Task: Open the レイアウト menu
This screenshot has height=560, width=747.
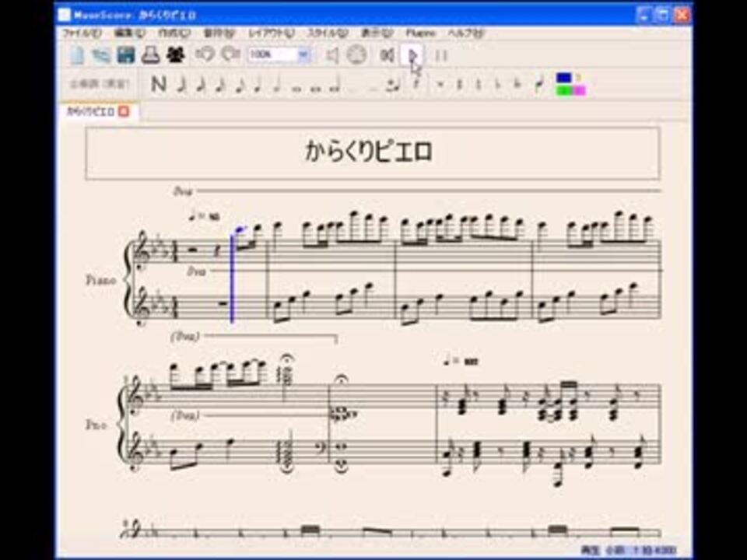Action: point(271,33)
